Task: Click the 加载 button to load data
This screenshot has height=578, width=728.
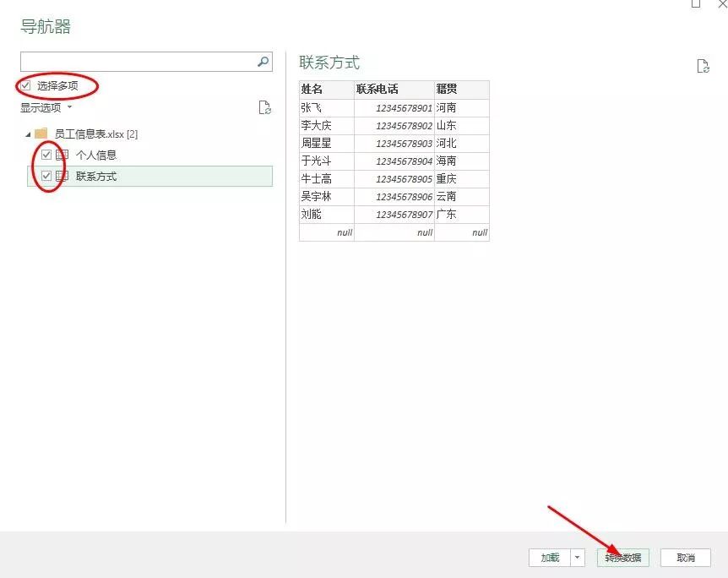Action: click(551, 557)
